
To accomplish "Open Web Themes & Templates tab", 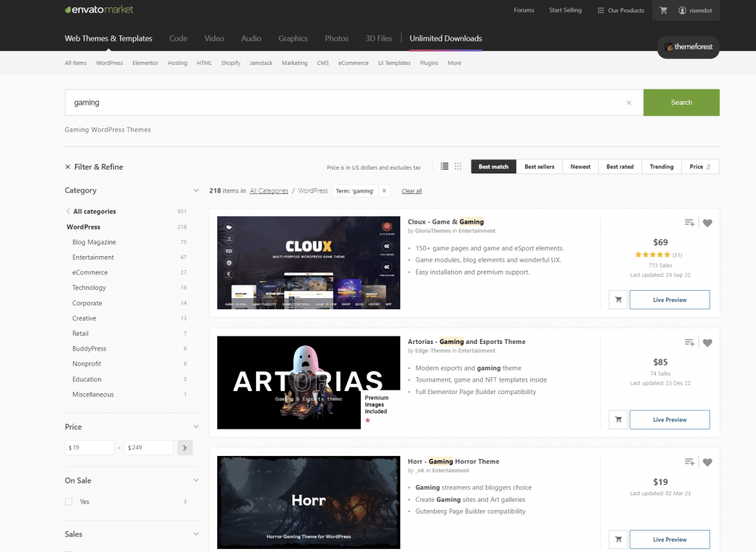I will 109,38.
